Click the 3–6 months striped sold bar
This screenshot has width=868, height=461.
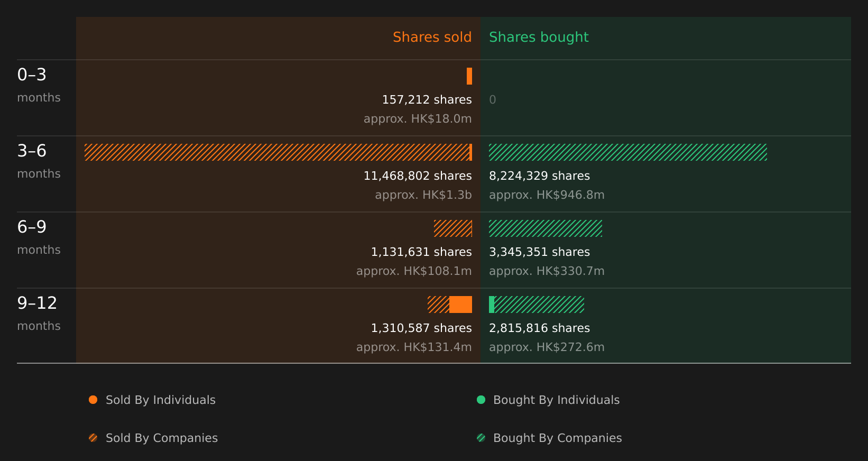(277, 152)
